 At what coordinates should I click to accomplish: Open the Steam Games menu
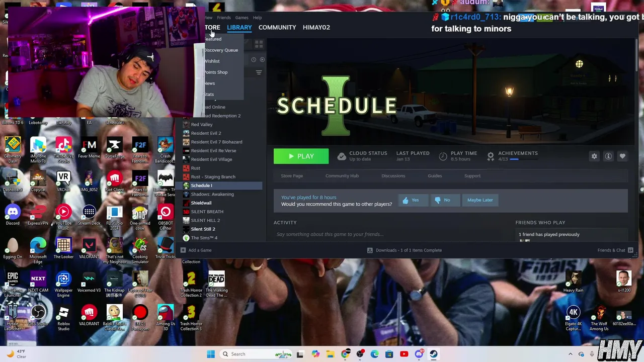click(x=242, y=18)
